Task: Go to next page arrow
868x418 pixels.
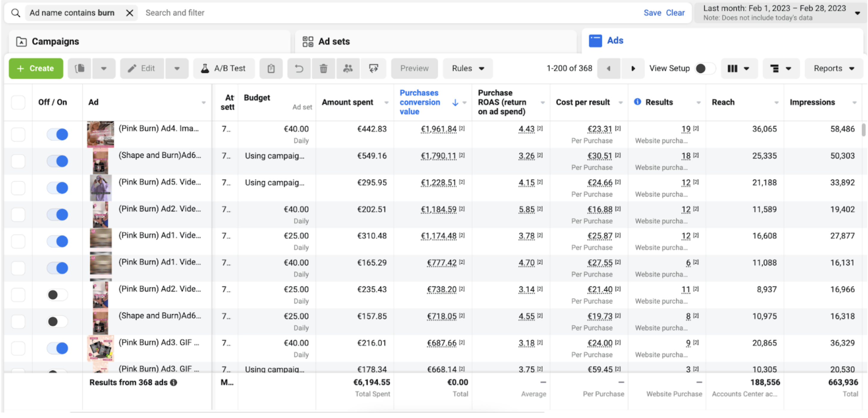Action: [633, 69]
